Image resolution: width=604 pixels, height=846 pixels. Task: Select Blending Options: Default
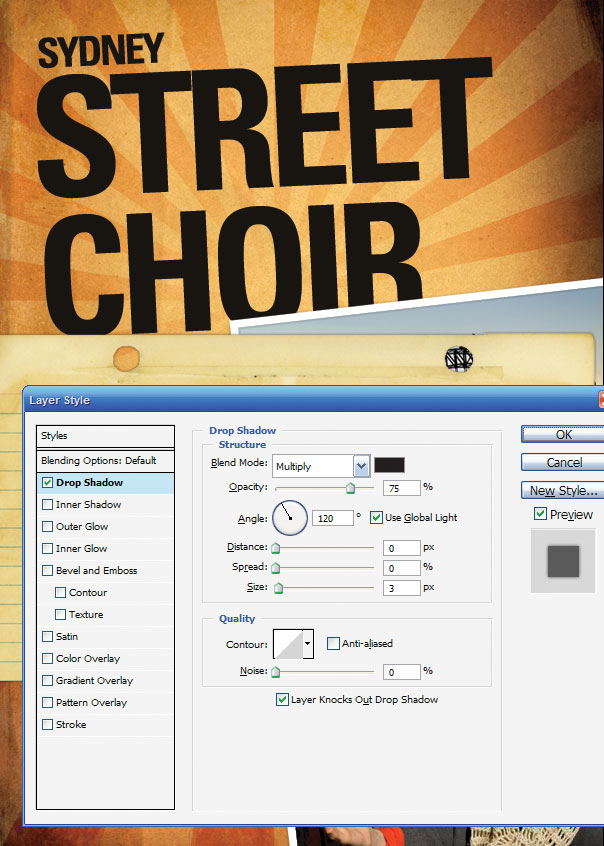tap(105, 461)
